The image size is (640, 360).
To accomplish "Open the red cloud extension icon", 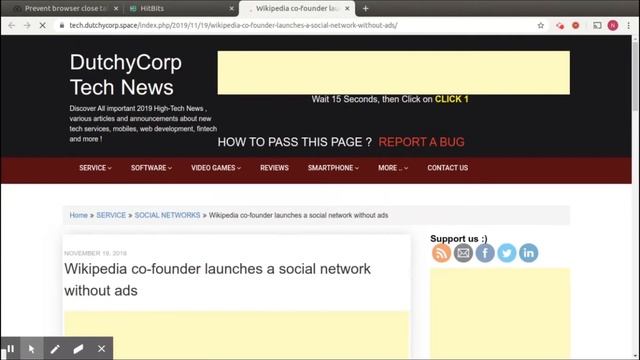I will tap(560, 25).
